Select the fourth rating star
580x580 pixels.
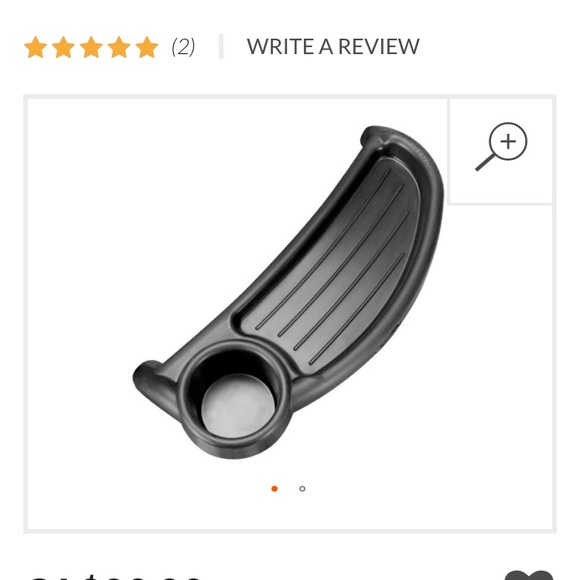tap(119, 47)
